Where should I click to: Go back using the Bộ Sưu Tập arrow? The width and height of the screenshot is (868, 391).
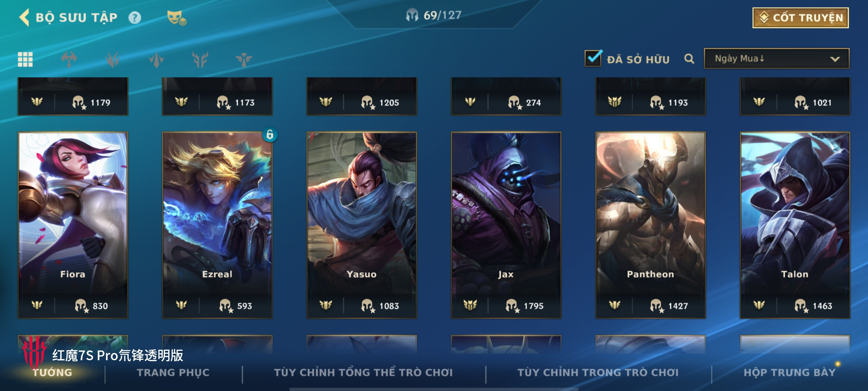click(25, 17)
